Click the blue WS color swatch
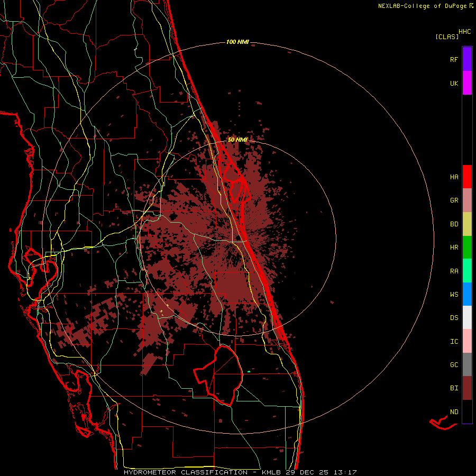This screenshot has width=476, height=476. coord(467,294)
